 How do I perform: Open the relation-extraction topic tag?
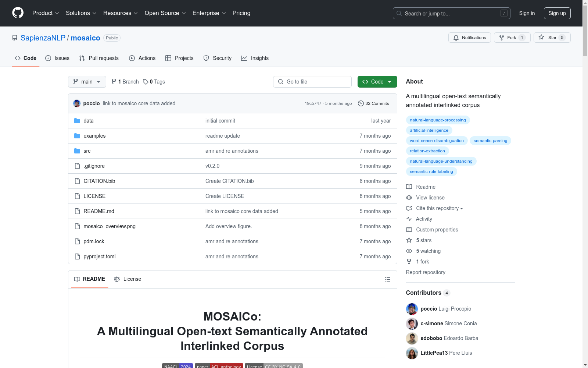427,151
